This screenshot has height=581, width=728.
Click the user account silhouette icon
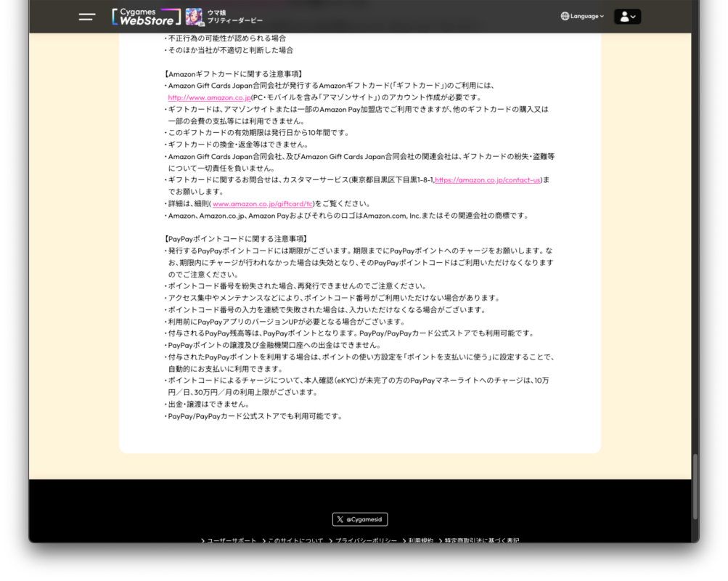623,17
